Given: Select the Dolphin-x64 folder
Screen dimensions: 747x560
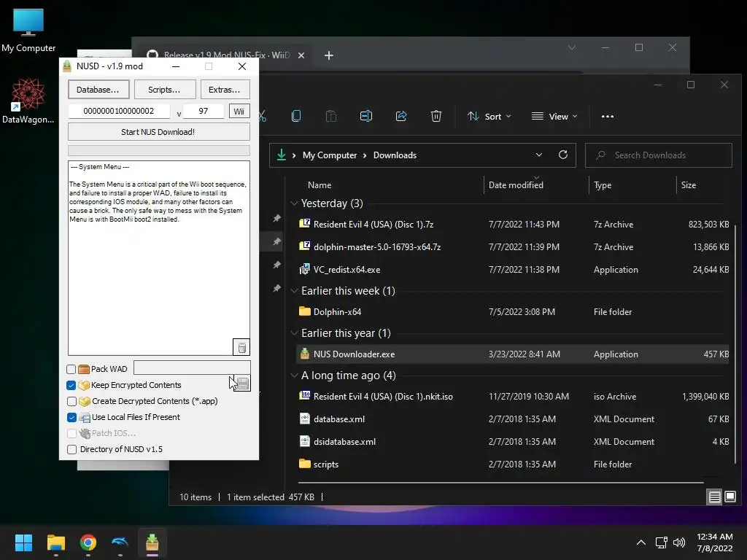Looking at the screenshot, I should (513, 312).
